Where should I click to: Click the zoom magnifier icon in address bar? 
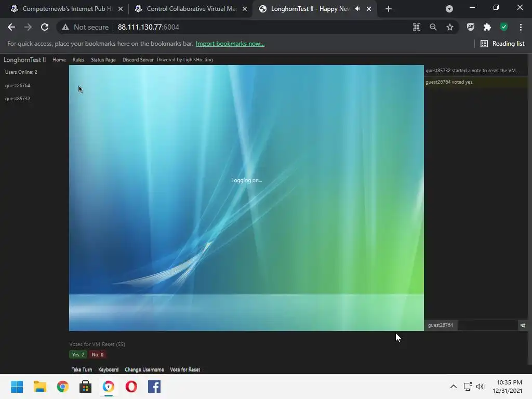coord(433,27)
